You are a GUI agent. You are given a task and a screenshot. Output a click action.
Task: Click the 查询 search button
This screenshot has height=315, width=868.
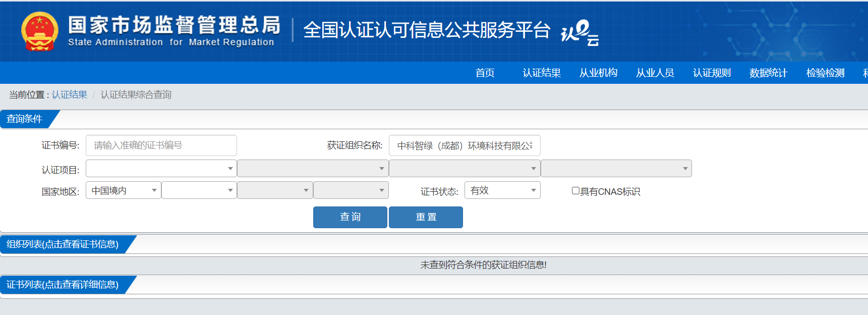click(350, 217)
